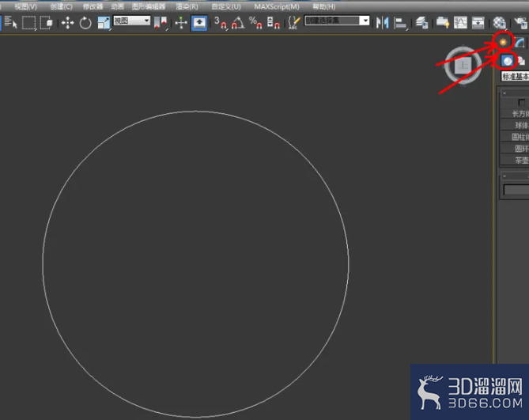The width and height of the screenshot is (529, 420).
Task: Click the 圆环 torus button
Action: [516, 149]
